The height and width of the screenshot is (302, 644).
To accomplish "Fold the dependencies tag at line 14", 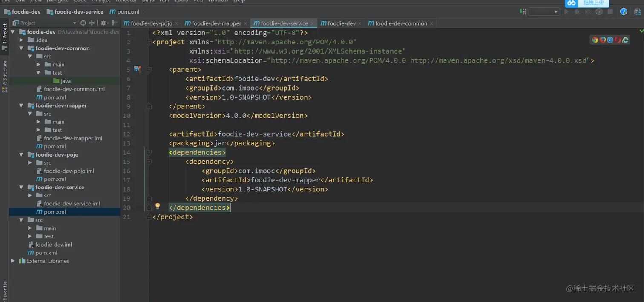I will click(x=149, y=152).
